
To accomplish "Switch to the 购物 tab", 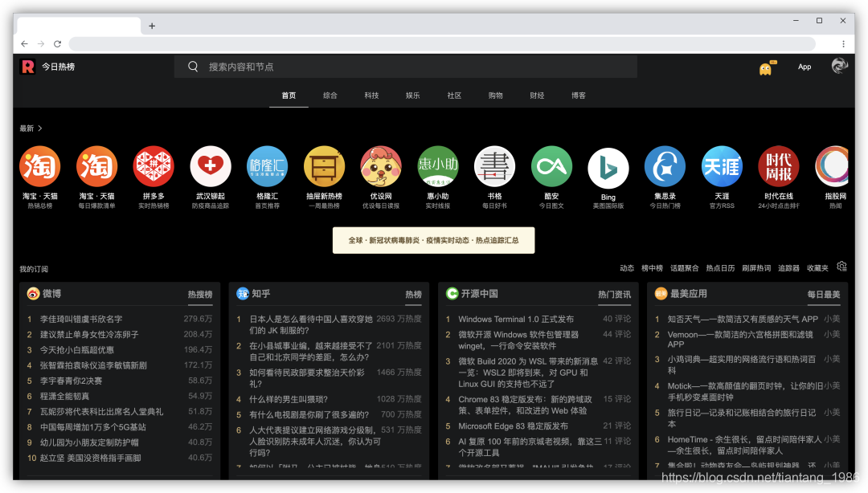I will point(495,96).
